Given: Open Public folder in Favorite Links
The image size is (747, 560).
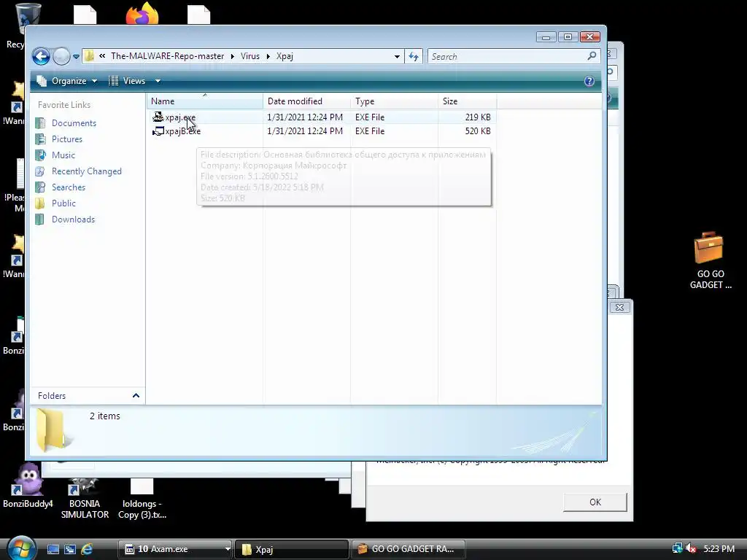Looking at the screenshot, I should 64,203.
